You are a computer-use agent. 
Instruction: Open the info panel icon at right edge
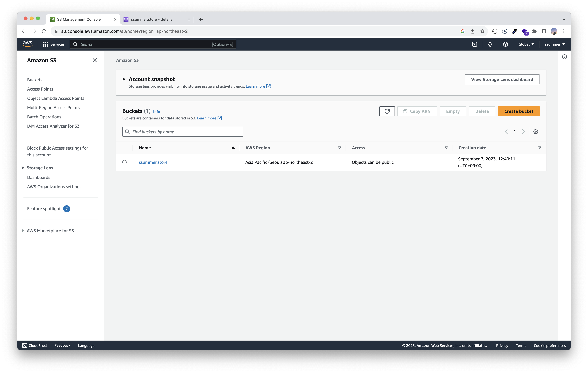click(x=564, y=57)
